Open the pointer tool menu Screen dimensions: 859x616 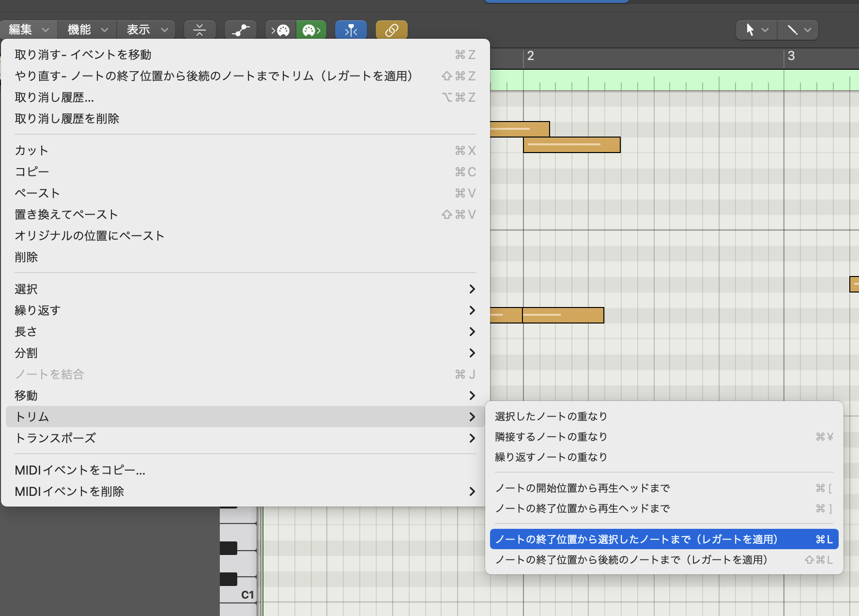[x=756, y=30]
